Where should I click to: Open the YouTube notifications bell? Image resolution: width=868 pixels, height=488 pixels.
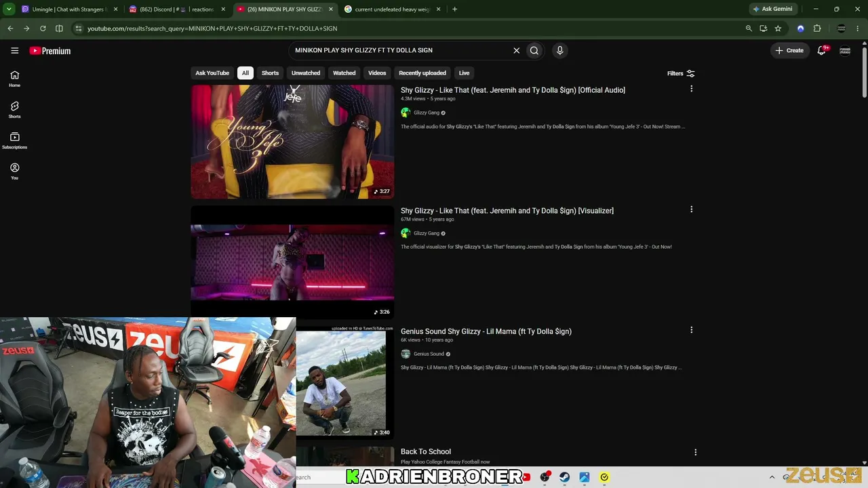point(822,50)
